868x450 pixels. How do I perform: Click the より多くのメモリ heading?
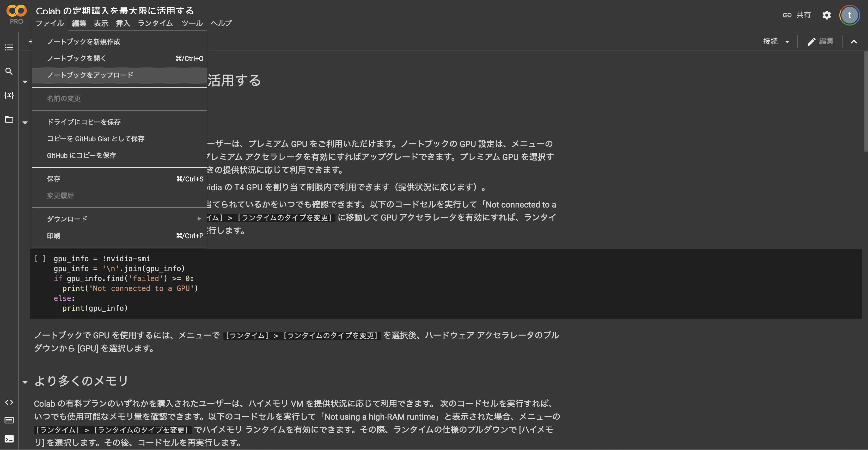(81, 381)
